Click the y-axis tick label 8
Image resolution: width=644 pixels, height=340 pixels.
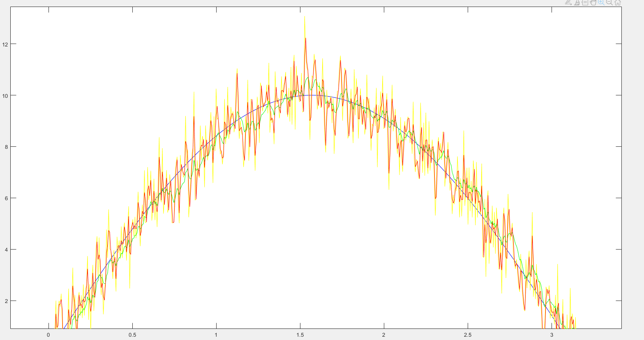pos(6,147)
